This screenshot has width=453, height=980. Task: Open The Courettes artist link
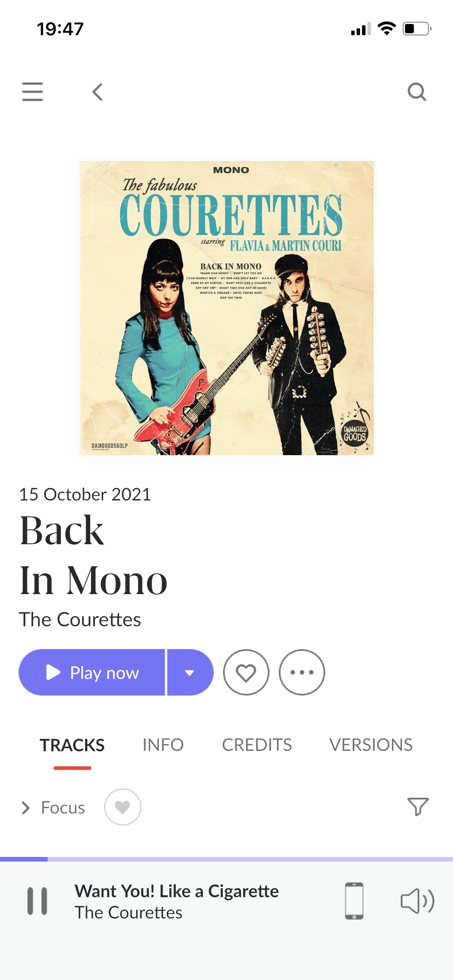(x=80, y=619)
